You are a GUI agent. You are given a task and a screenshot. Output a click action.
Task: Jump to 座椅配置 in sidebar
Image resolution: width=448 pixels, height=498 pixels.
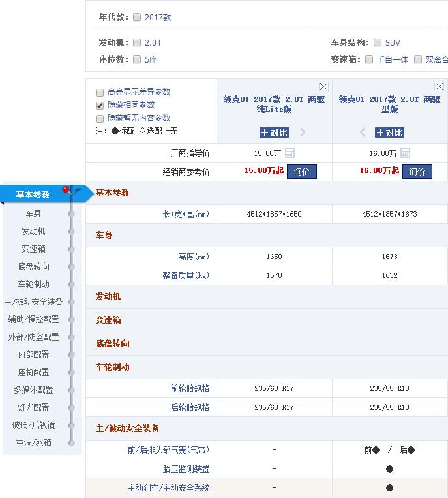tap(33, 372)
